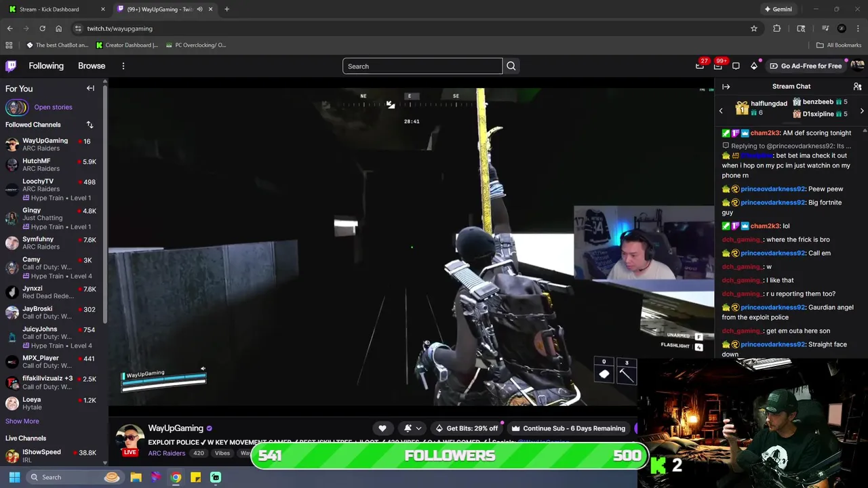Open Gingy channel in sidebar
868x488 pixels.
tap(52, 218)
